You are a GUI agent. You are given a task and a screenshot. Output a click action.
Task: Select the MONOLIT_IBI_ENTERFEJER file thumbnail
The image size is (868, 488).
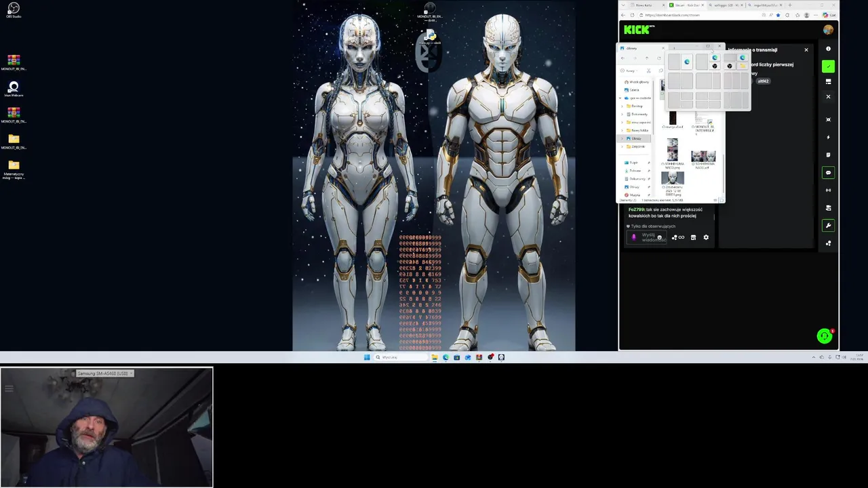coord(705,123)
